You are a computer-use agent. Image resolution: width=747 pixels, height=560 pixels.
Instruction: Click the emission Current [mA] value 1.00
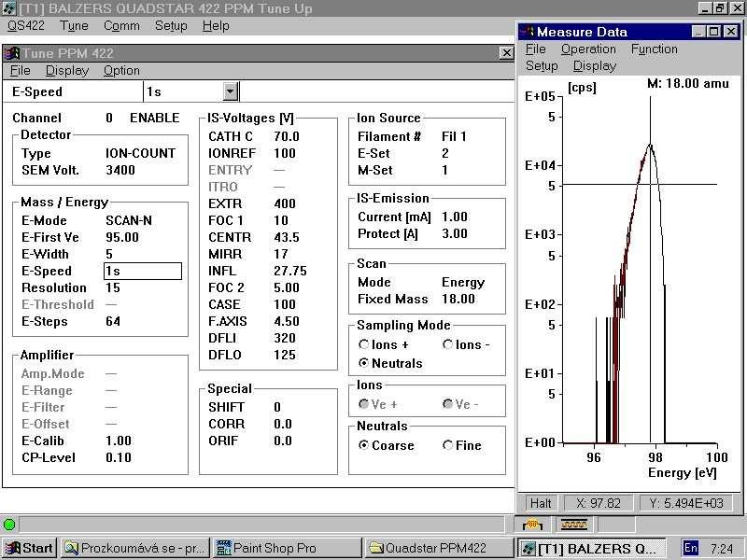click(455, 217)
